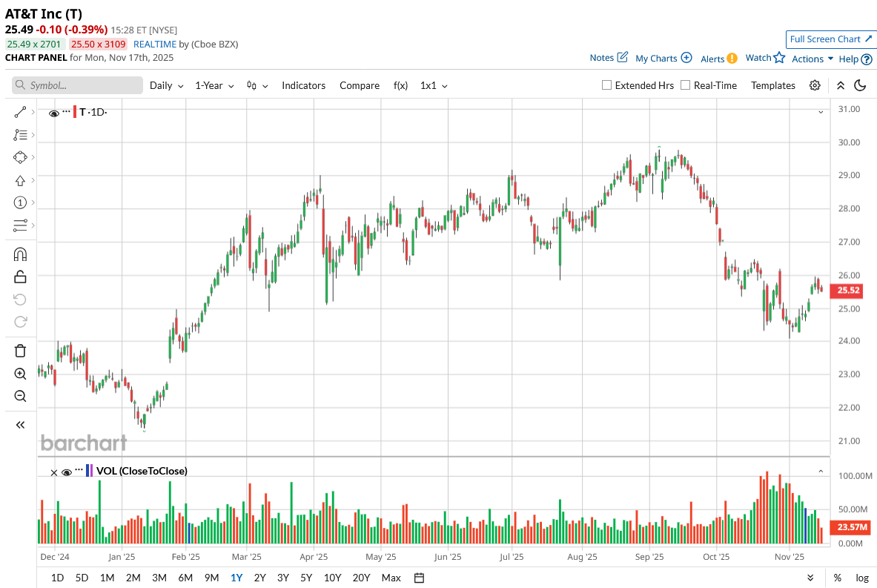
Task: Click the 25.52 current price label
Action: [x=848, y=291]
